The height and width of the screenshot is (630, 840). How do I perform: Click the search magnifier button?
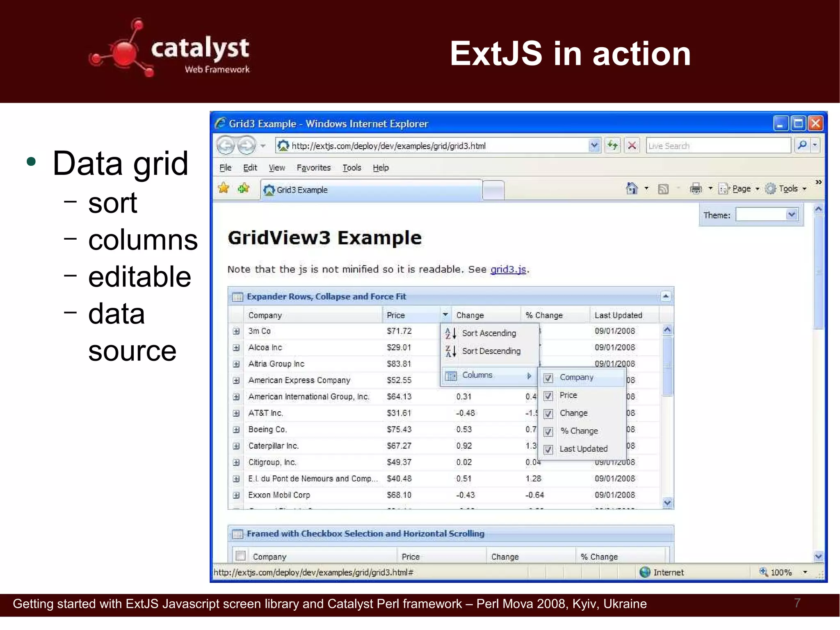(x=803, y=145)
